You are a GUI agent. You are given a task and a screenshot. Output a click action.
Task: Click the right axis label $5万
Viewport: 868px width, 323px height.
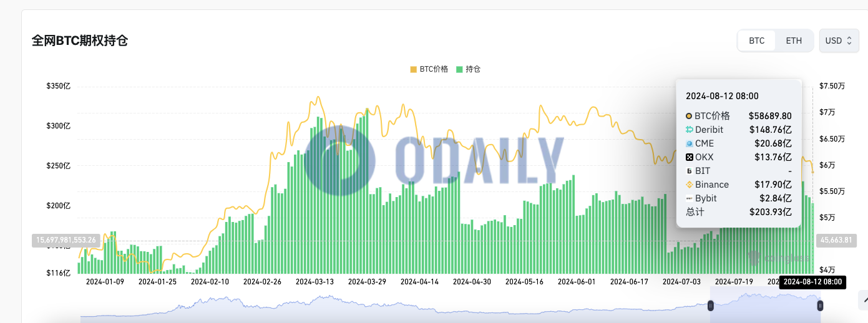coord(829,218)
